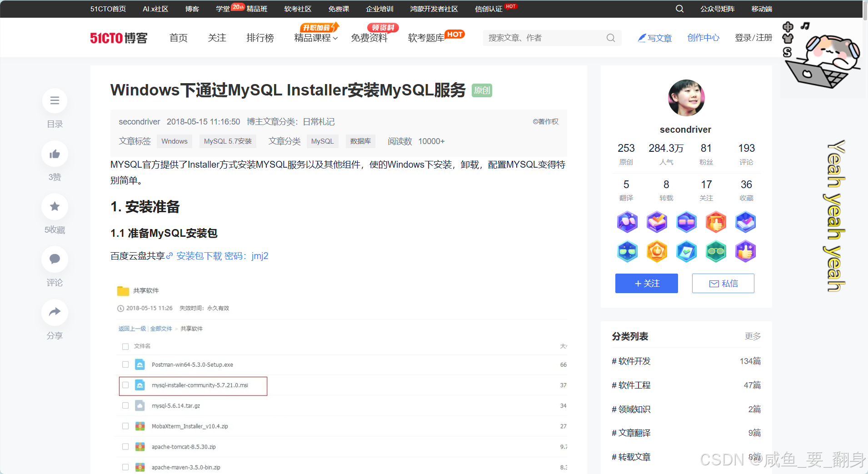Click third blue badge in first badge row
868x474 pixels.
click(x=686, y=222)
